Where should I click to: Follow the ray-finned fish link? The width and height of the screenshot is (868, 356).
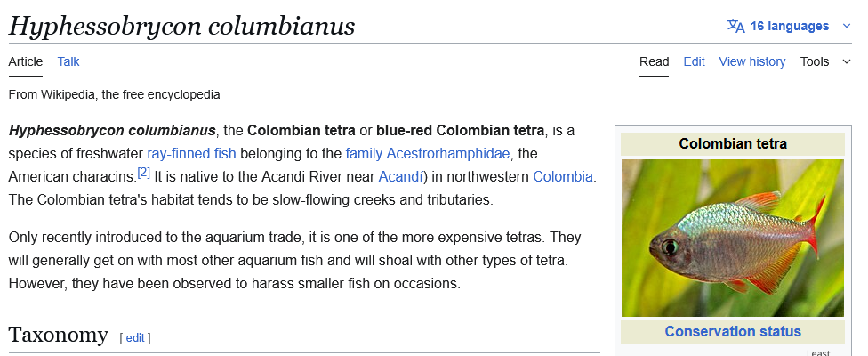(x=191, y=153)
